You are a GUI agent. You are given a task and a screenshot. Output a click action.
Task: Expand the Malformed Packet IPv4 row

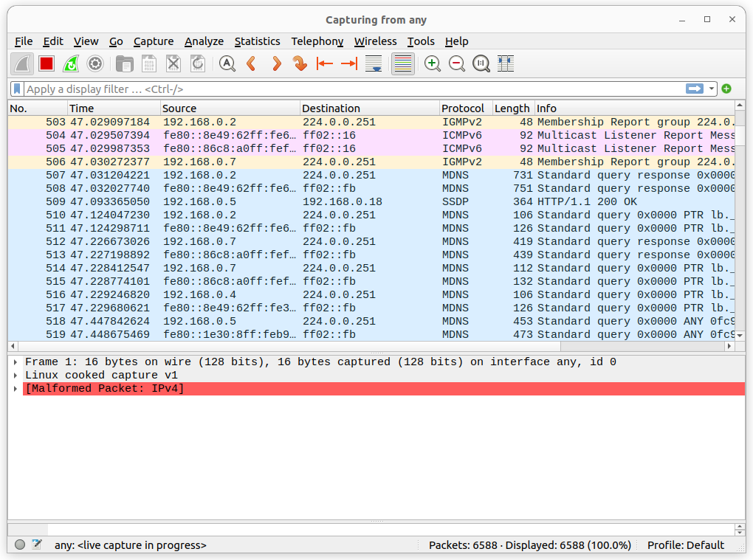pyautogui.click(x=16, y=389)
